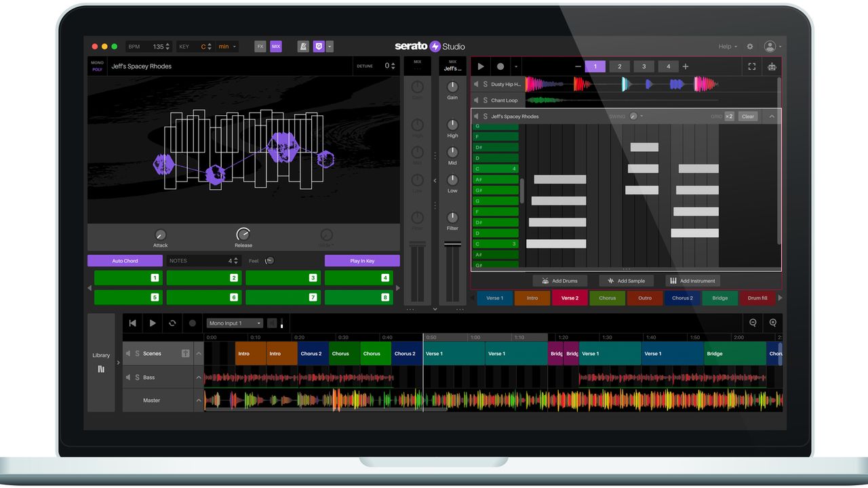Open the Swing dropdown arrow
The image size is (868, 488).
tap(642, 117)
